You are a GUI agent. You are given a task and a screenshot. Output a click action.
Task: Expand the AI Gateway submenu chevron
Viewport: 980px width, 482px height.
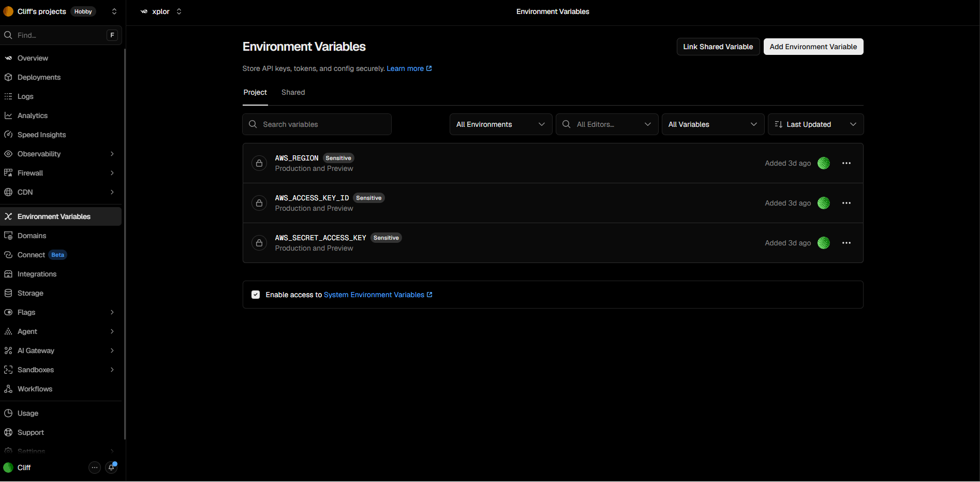(x=112, y=350)
